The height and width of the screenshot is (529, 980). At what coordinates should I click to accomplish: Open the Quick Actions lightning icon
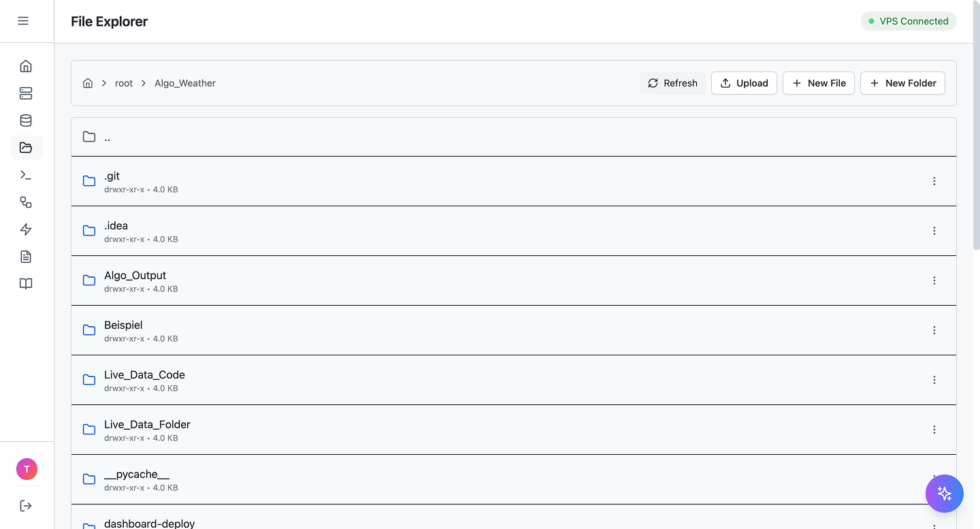pyautogui.click(x=26, y=229)
